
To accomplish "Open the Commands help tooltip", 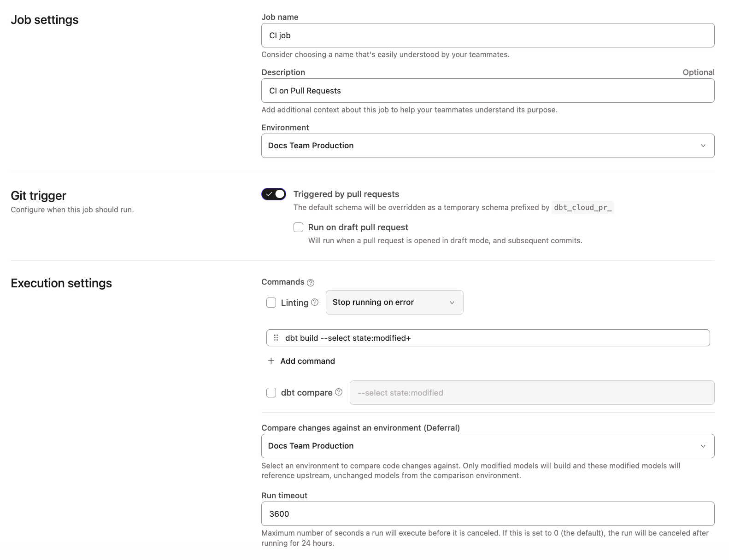I will click(311, 282).
